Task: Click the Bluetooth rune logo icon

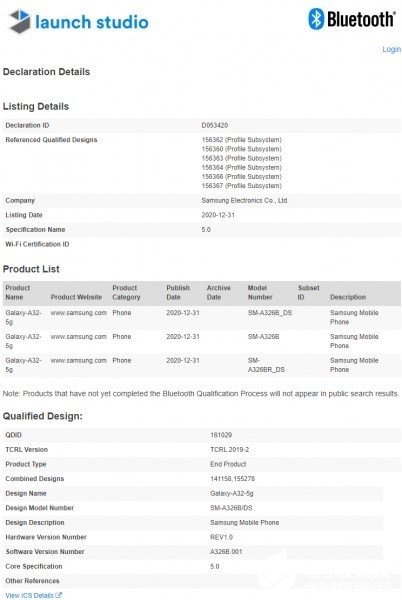Action: 316,19
